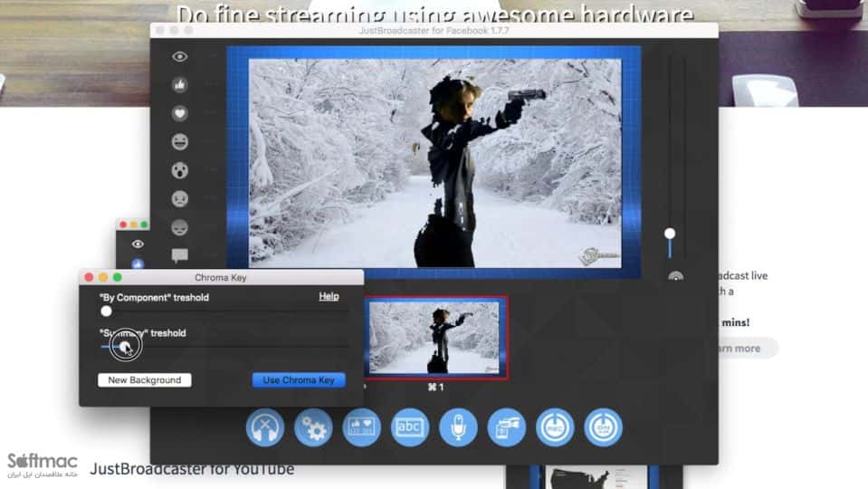The image size is (868, 489).
Task: Minimize the Chroma Key window
Action: click(x=103, y=277)
